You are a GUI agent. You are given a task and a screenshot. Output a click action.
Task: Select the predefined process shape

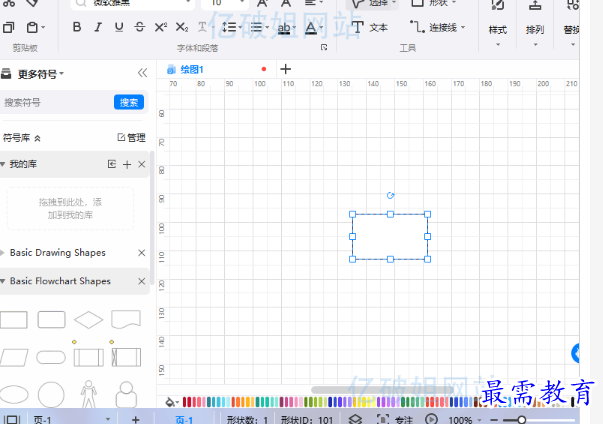pyautogui.click(x=88, y=357)
